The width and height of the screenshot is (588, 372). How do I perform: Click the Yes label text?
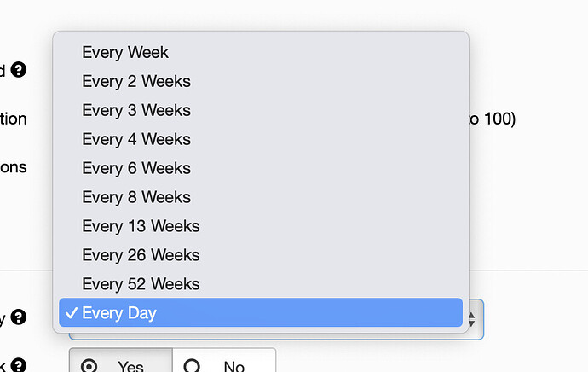pos(130,366)
